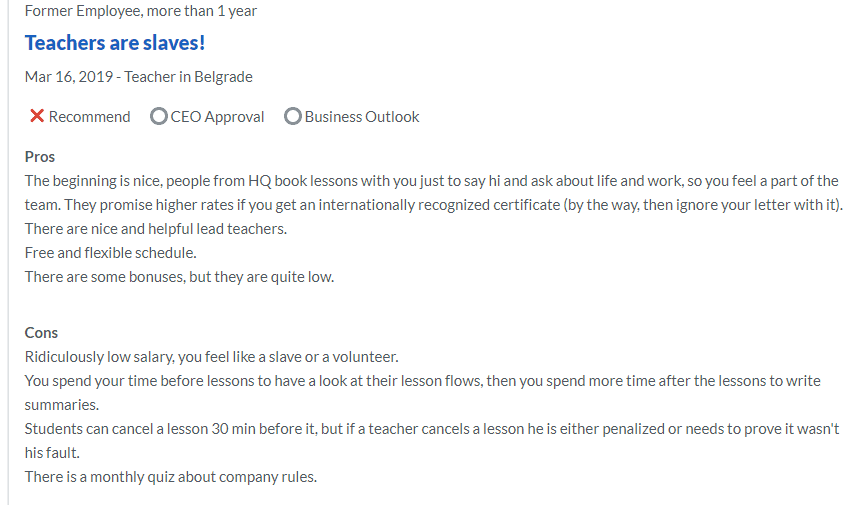
Task: Click the "The beginning is nice" opening line
Action: tap(431, 180)
